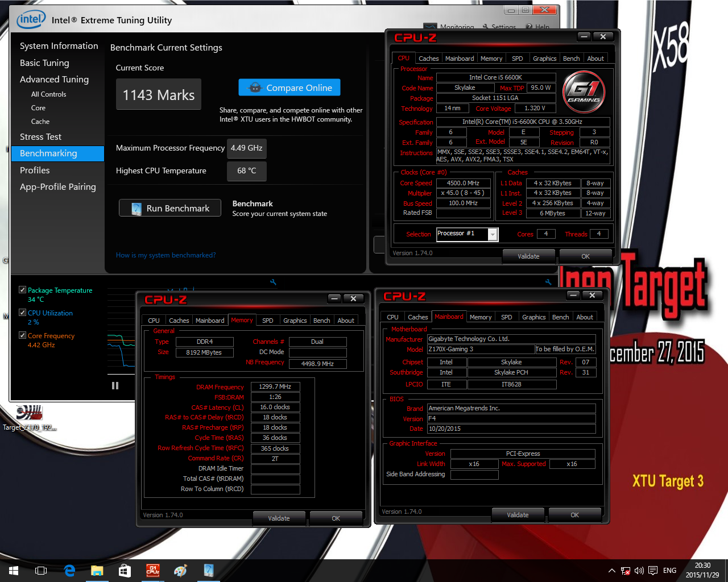Open the Windows Store taskbar icon

(x=125, y=571)
